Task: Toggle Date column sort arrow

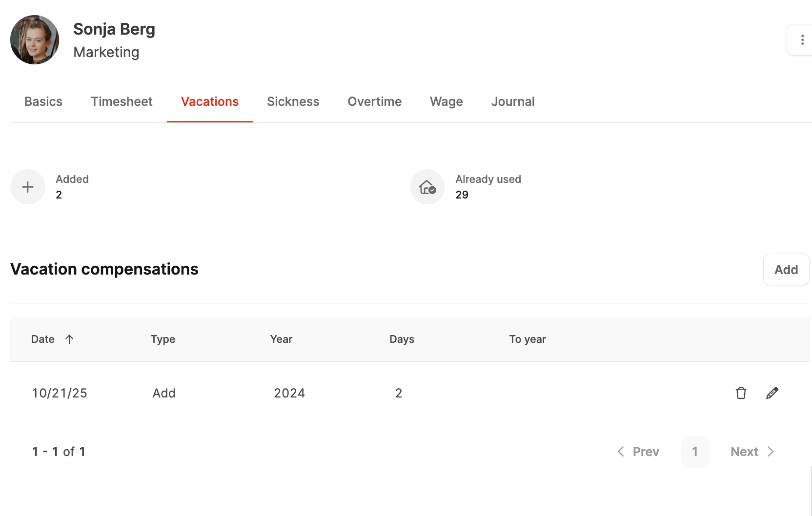Action: click(x=69, y=339)
